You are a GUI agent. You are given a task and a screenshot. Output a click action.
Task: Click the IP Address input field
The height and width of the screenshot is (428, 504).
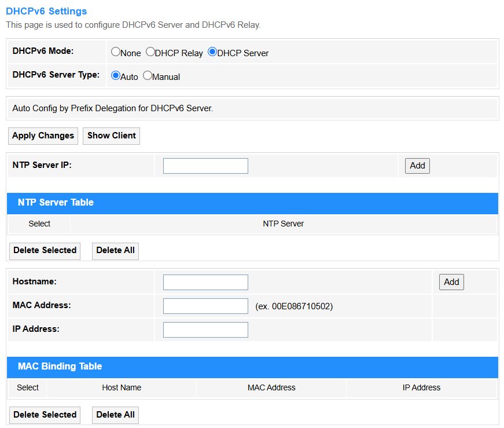(x=205, y=330)
